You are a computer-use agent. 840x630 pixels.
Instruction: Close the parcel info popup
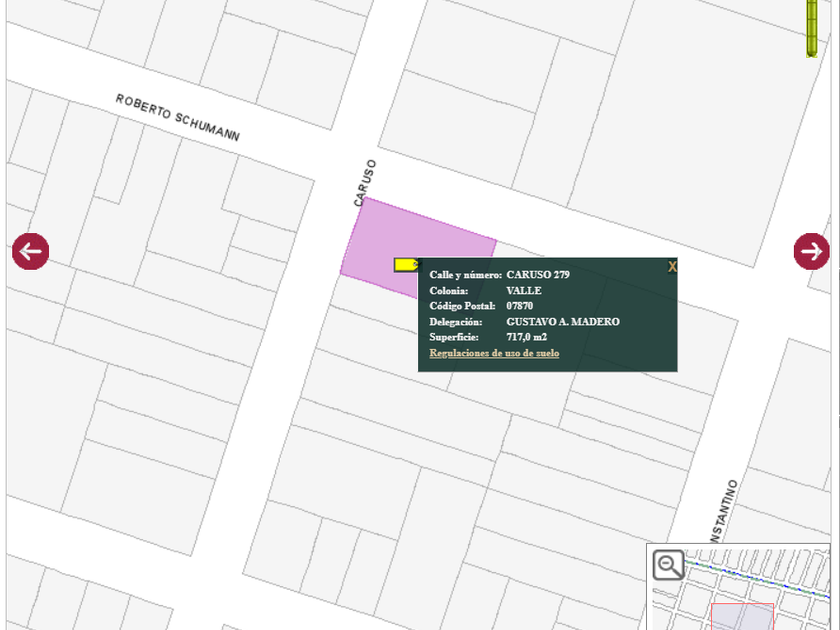point(672,267)
